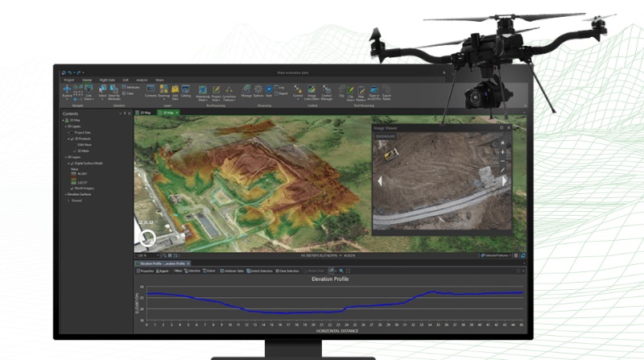This screenshot has height=360, width=644.
Task: Click Export Raster button
Action: 386,93
